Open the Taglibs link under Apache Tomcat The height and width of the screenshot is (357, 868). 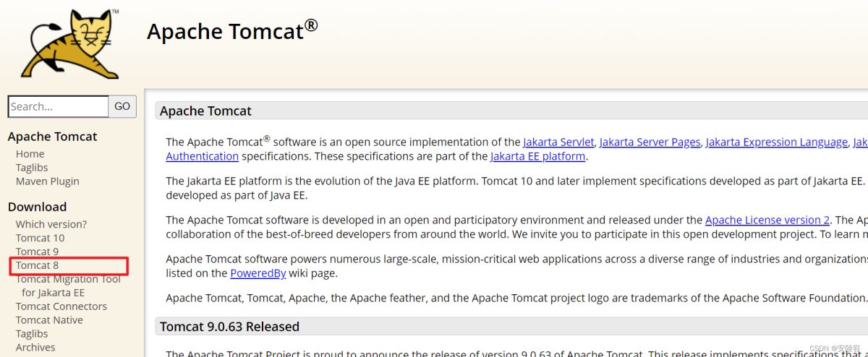[x=32, y=168]
